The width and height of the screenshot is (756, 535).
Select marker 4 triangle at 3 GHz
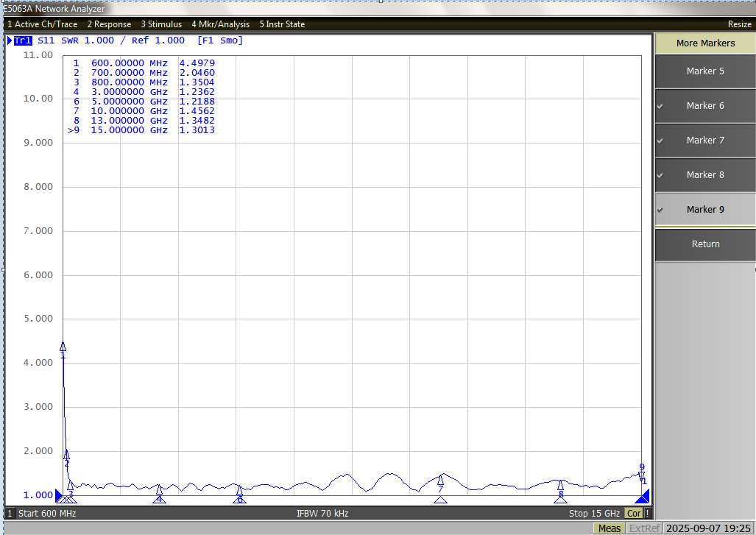click(159, 489)
